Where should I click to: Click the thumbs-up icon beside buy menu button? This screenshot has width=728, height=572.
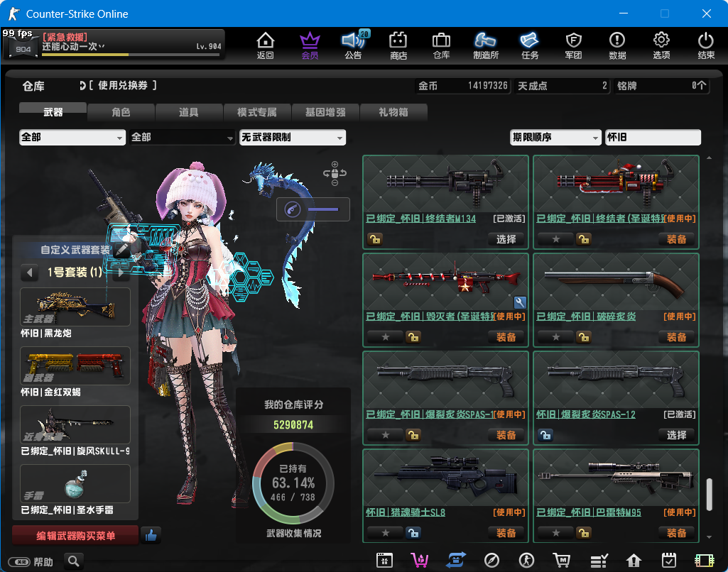tap(151, 536)
